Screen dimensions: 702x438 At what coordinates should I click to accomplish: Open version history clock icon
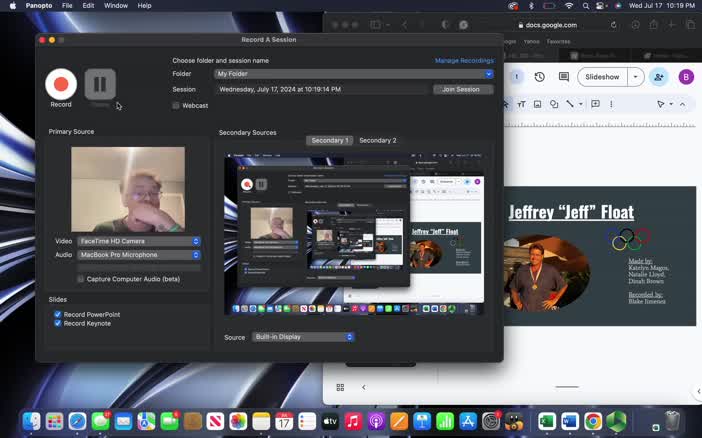[540, 77]
